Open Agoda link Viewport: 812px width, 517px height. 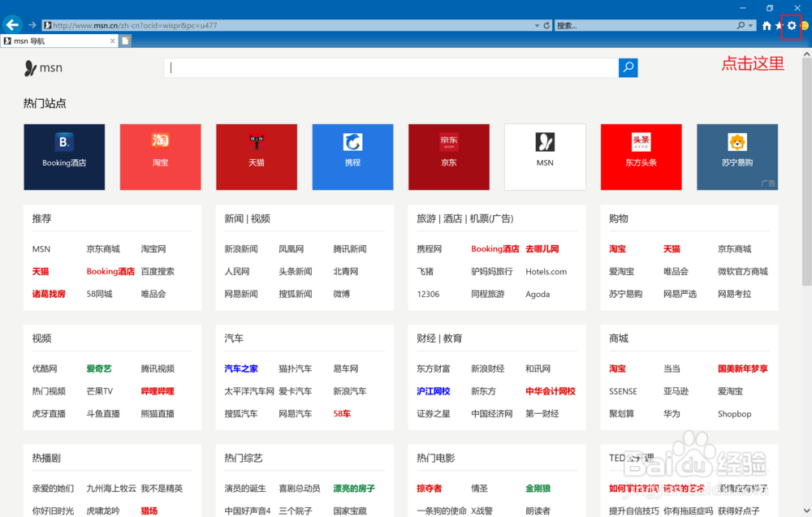pos(538,295)
